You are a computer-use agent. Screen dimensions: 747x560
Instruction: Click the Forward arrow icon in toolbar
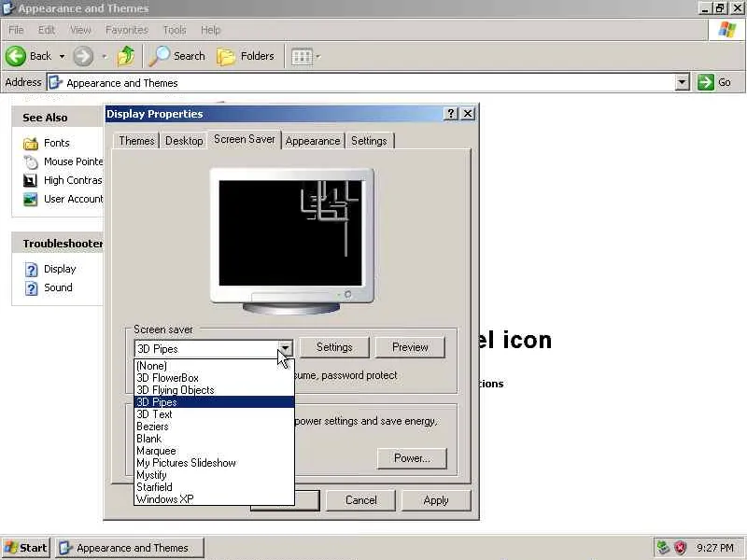(x=83, y=56)
